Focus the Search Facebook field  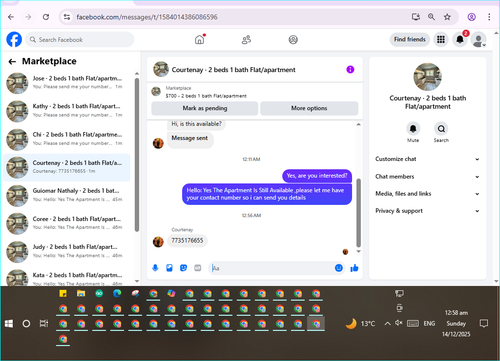point(80,40)
